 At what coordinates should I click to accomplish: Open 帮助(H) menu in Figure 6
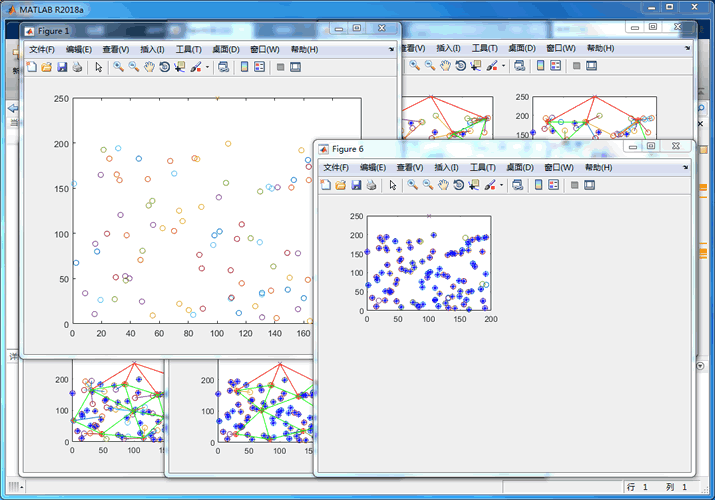(598, 167)
